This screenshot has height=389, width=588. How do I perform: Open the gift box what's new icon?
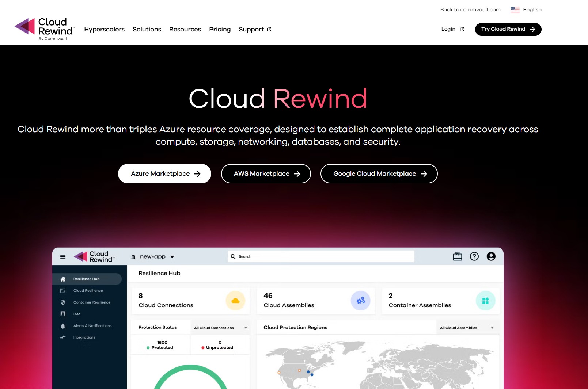coord(458,256)
